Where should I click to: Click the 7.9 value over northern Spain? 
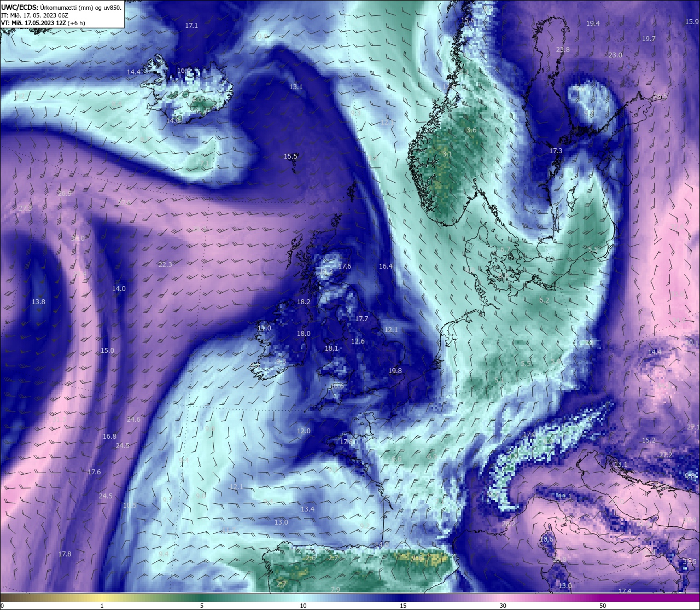pyautogui.click(x=335, y=590)
